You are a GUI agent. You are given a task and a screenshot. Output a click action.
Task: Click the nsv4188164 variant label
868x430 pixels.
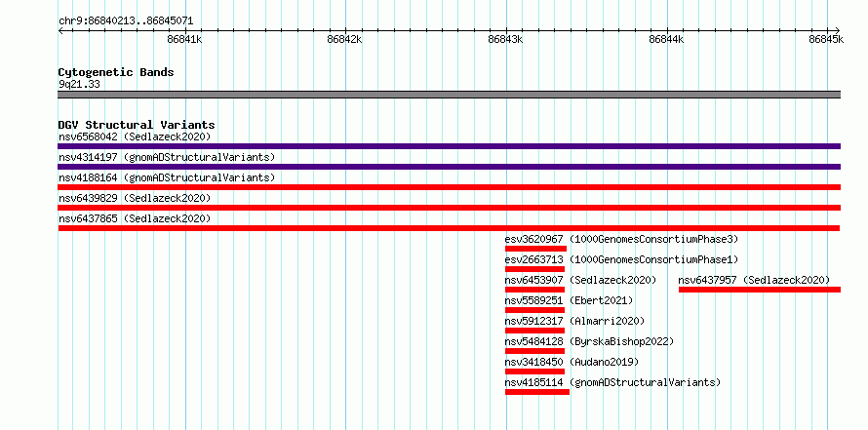(x=167, y=177)
